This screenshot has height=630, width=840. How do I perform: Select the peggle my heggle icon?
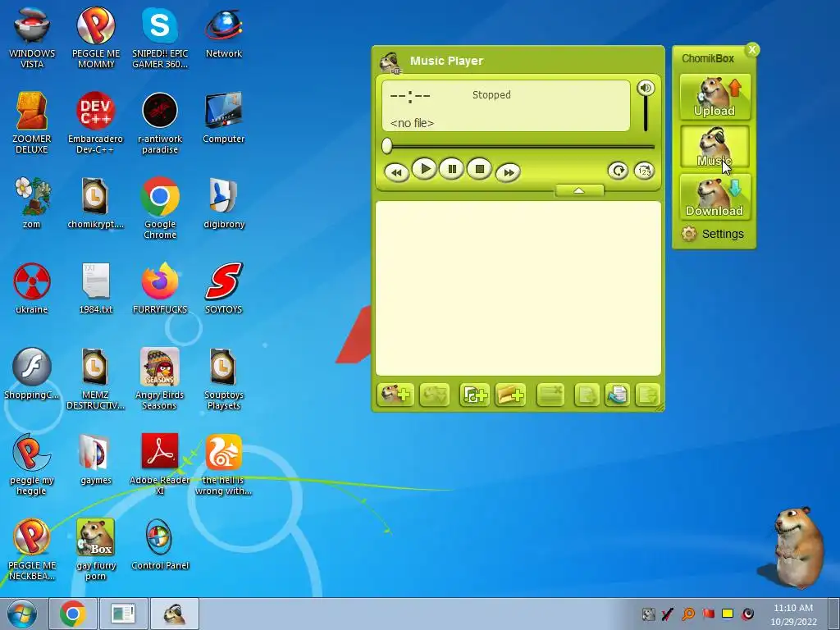click(32, 465)
